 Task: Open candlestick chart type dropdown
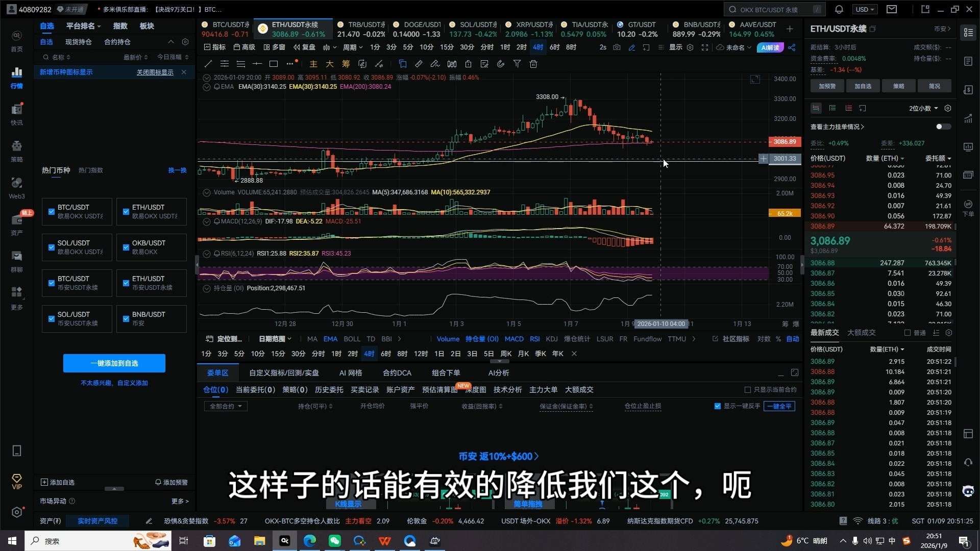point(330,47)
